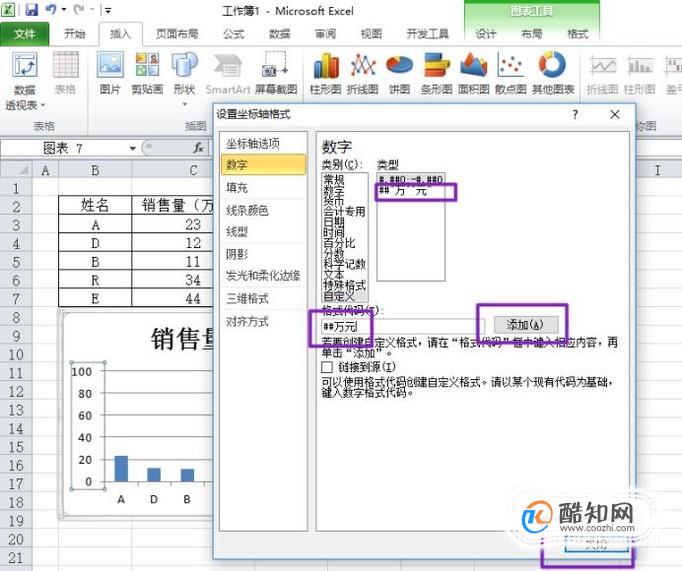Viewport: 682px width, 571px height.
Task: Toggle Linked to source (链接到源) checkbox
Action: tap(327, 367)
